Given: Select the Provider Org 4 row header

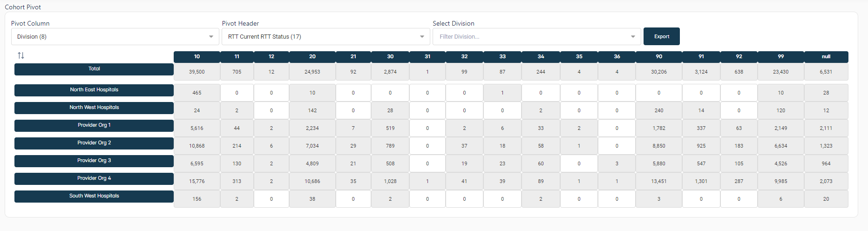Looking at the screenshot, I should (94, 178).
